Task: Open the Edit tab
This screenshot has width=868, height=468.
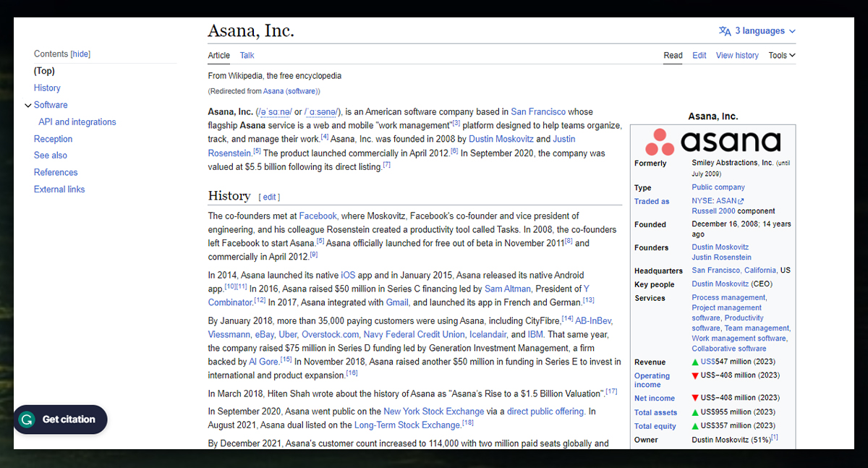Action: click(699, 55)
